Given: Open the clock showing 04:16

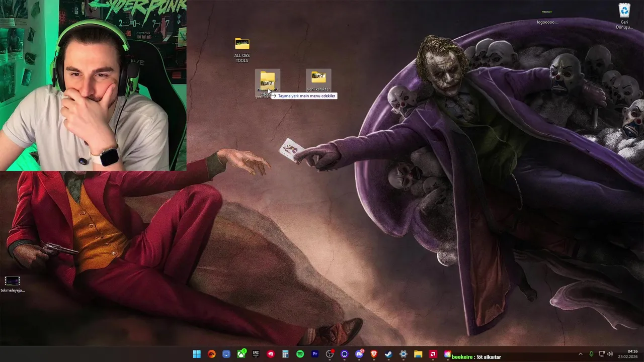Looking at the screenshot, I should click(x=632, y=351).
